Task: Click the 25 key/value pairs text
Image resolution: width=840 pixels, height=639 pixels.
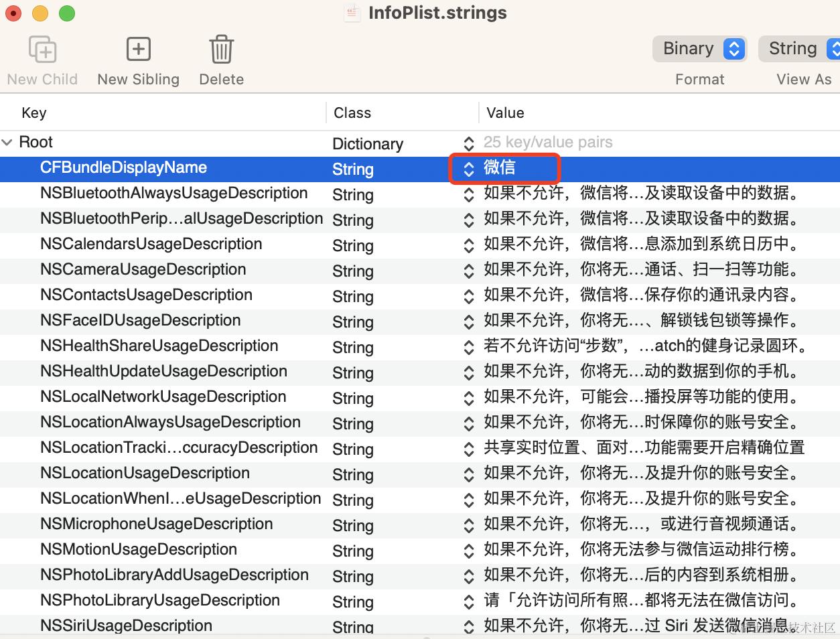Action: [x=548, y=142]
